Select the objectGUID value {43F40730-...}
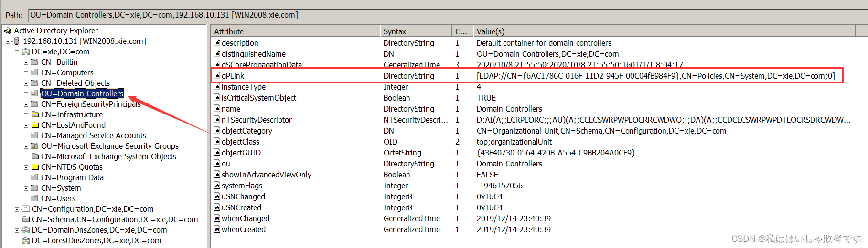Viewport: 868px width, 248px height. [x=556, y=153]
